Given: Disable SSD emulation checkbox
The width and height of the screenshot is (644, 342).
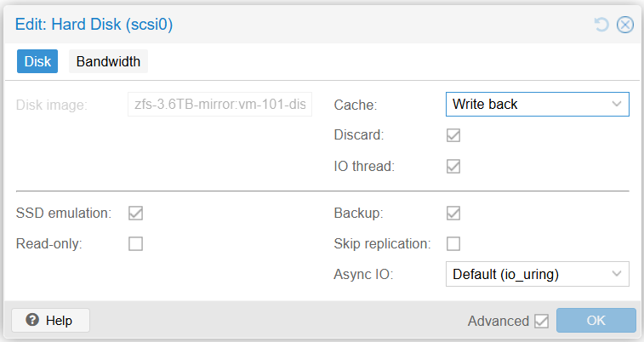Looking at the screenshot, I should [x=135, y=213].
